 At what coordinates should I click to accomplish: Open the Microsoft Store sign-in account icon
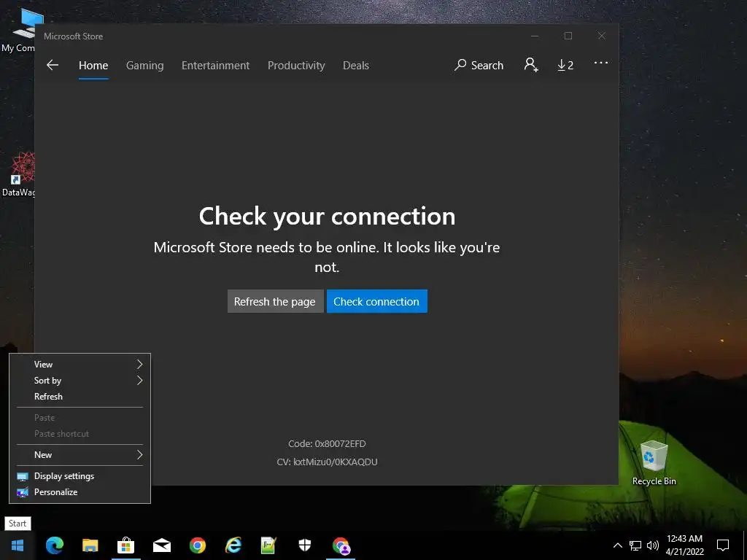pos(531,65)
